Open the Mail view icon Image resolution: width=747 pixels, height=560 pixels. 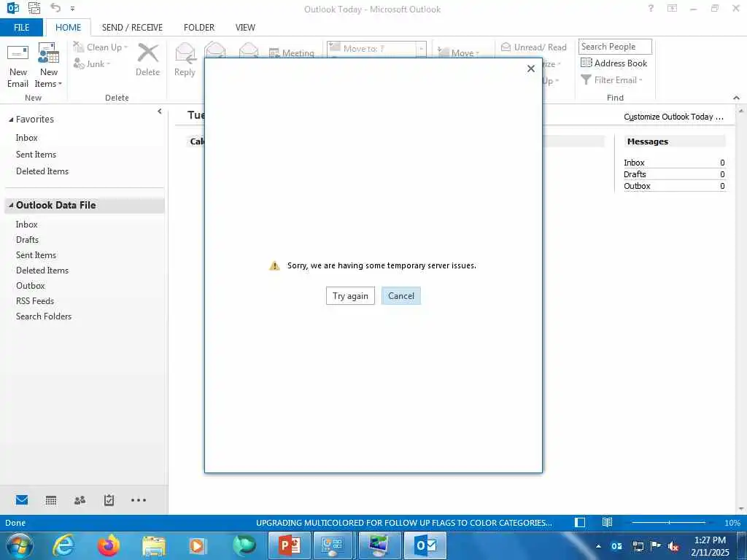click(x=22, y=500)
